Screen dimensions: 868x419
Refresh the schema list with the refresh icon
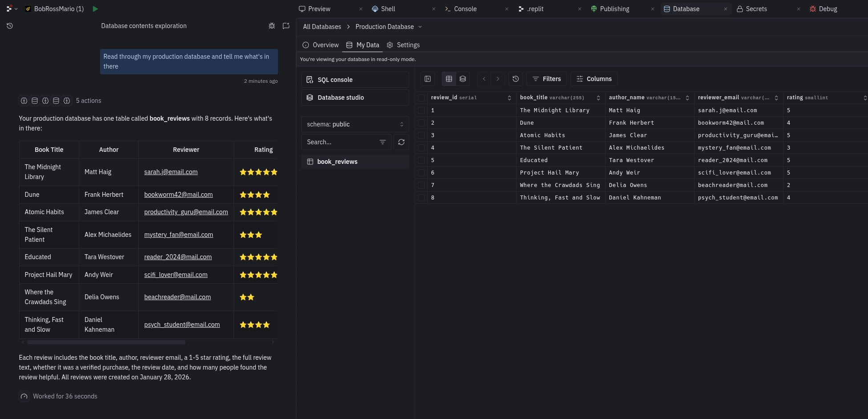pyautogui.click(x=401, y=142)
